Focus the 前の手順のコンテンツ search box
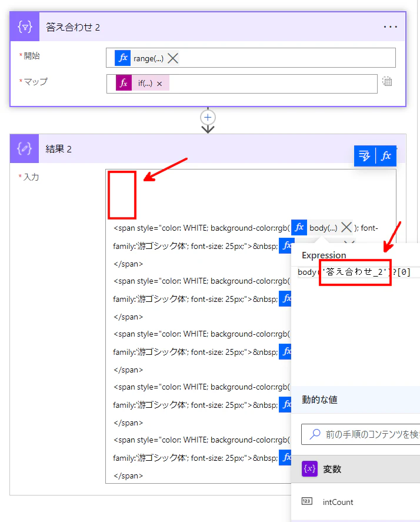The width and height of the screenshot is (420, 522). [x=361, y=434]
